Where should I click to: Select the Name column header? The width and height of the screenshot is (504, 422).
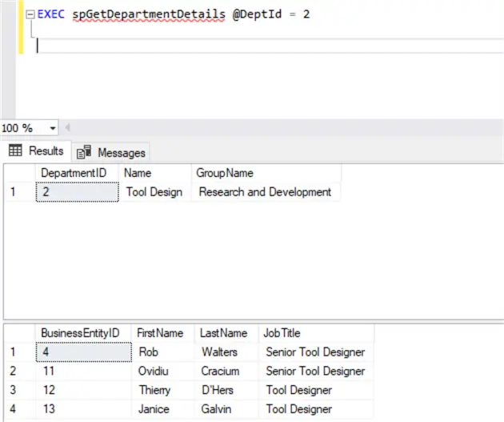[138, 173]
